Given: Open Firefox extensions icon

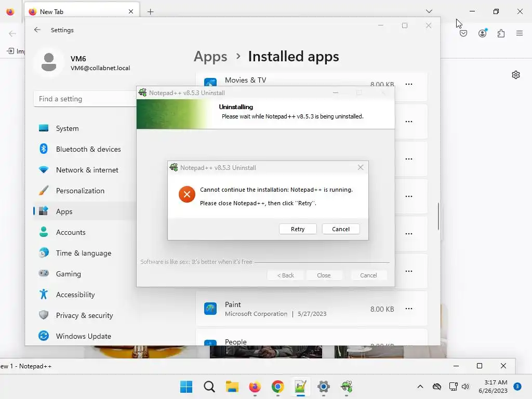Looking at the screenshot, I should click(501, 33).
